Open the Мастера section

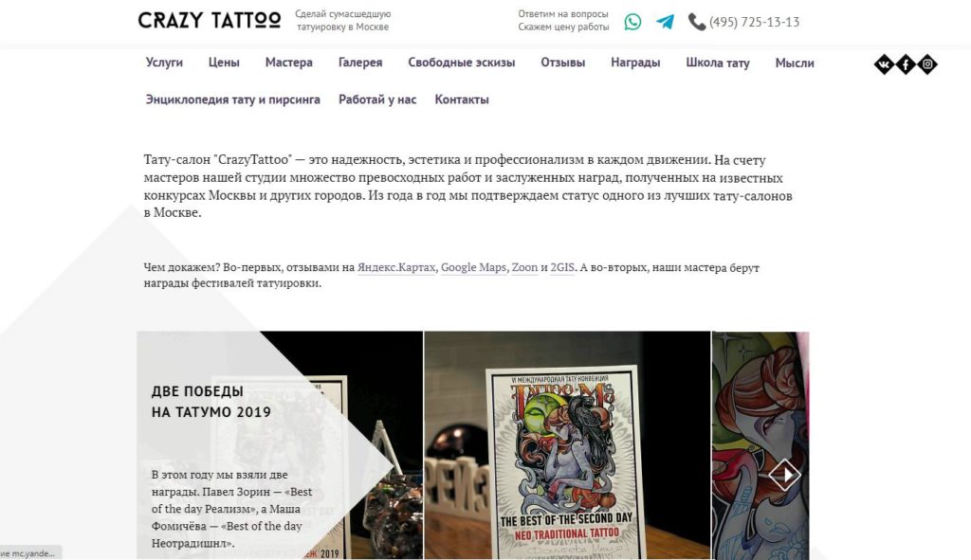[x=288, y=63]
